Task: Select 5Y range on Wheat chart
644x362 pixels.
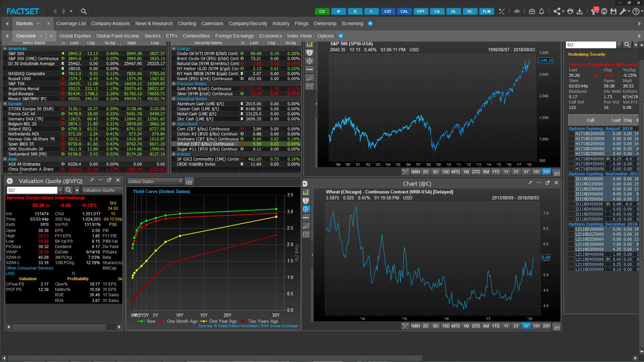Action: click(526, 326)
